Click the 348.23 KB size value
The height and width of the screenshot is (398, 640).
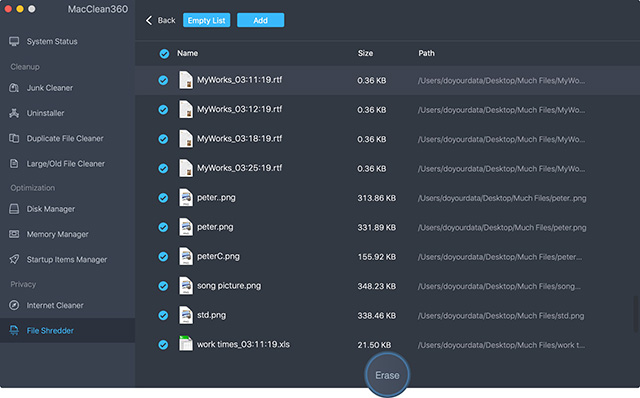point(376,286)
